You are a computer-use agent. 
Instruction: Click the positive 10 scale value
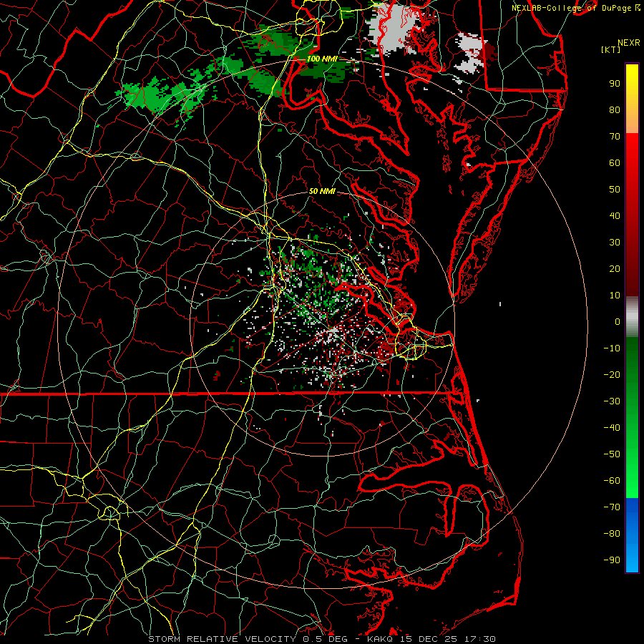615,296
